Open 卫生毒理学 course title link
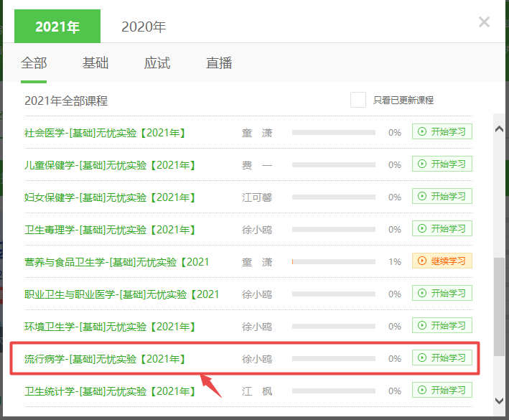 tap(110, 230)
